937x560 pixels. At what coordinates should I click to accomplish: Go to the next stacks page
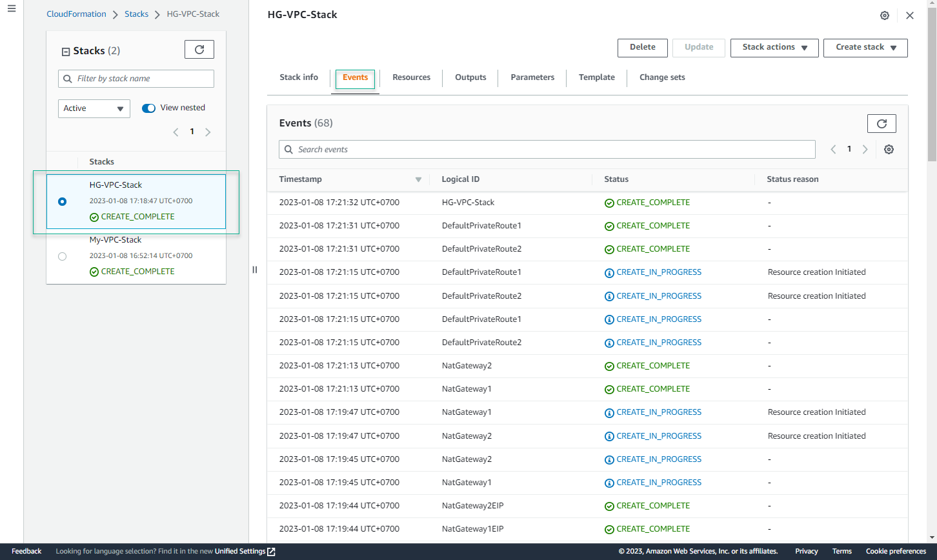[208, 132]
